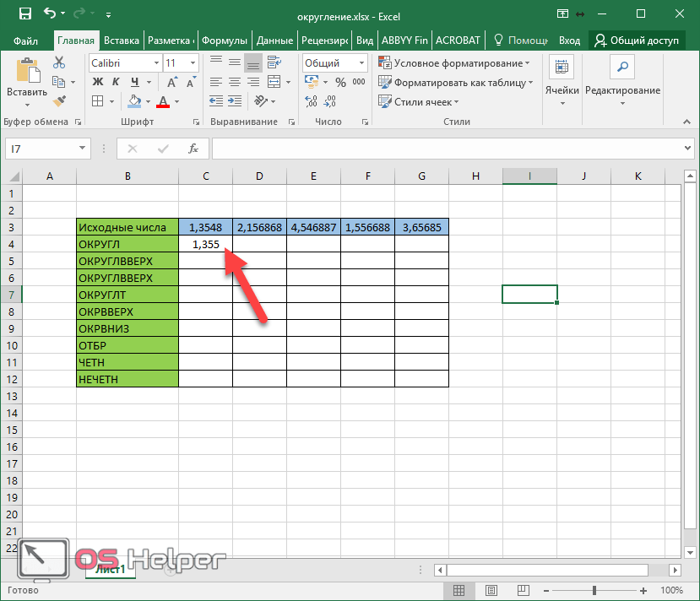Click the Общий доступ share button
The width and height of the screenshot is (700, 601).
(637, 41)
